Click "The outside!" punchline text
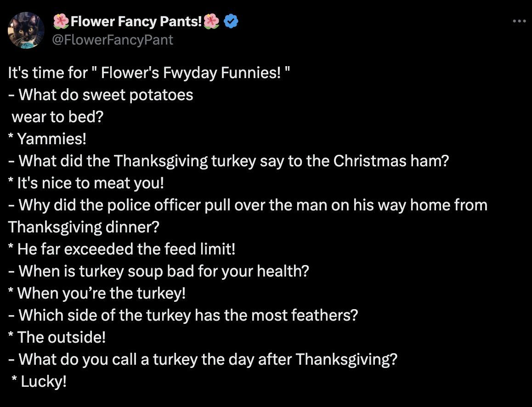The height and width of the screenshot is (407, 532). coord(57,337)
